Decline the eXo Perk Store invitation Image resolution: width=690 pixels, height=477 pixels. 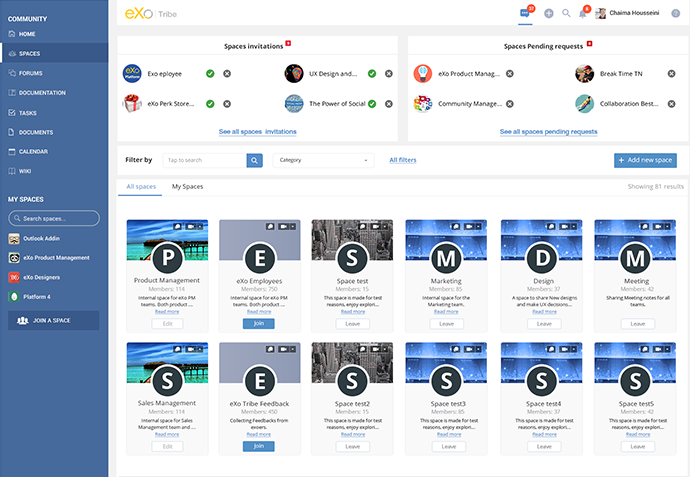pos(227,104)
